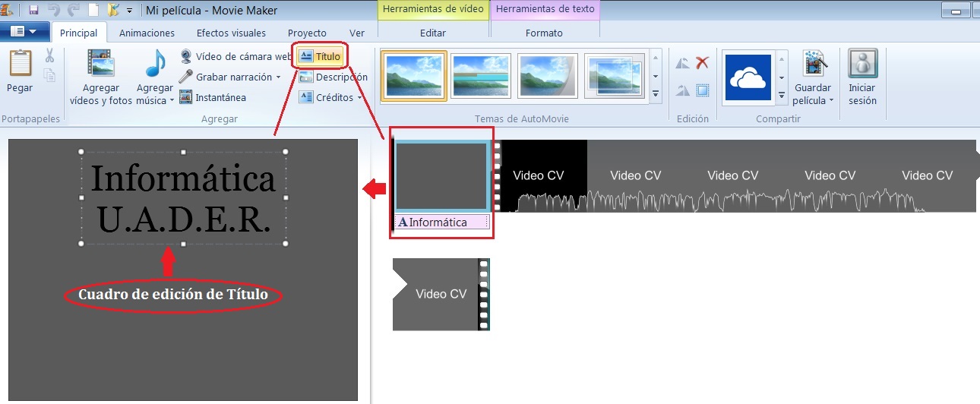This screenshot has height=404, width=980.
Task: Minimize the Movie Maker window
Action: pos(956,10)
